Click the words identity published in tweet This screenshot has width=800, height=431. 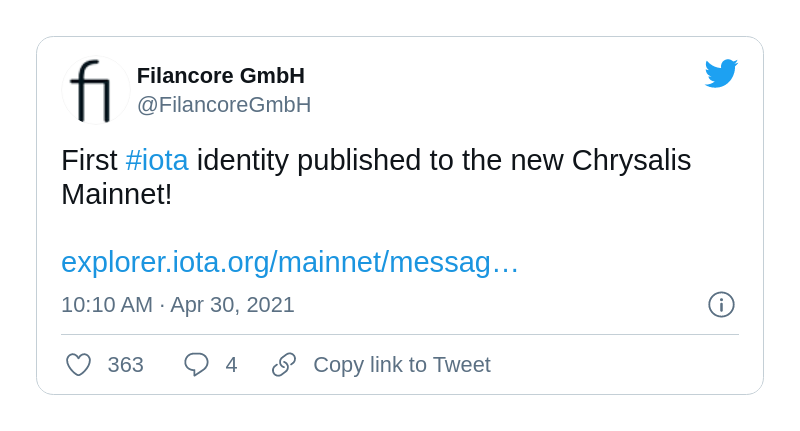tap(309, 161)
